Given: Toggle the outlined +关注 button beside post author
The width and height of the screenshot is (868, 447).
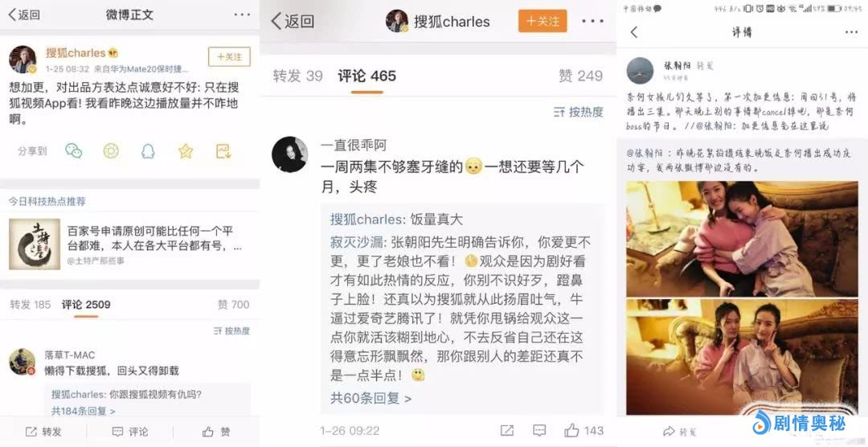Looking at the screenshot, I should point(229,57).
